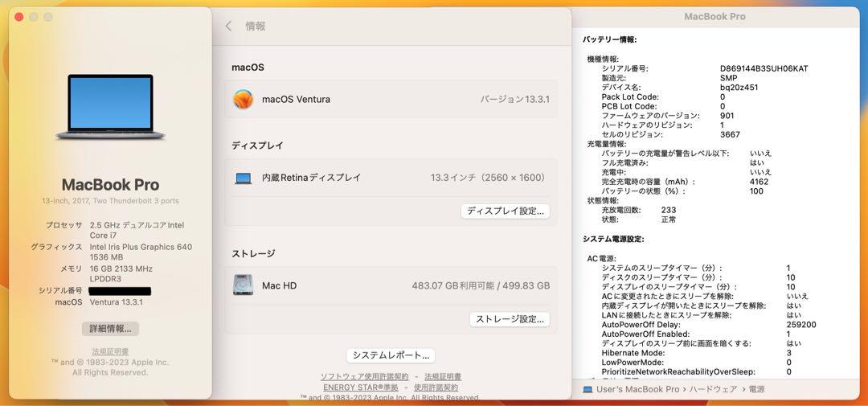This screenshot has width=868, height=406.
Task: Open システムレポート... button
Action: coord(391,355)
